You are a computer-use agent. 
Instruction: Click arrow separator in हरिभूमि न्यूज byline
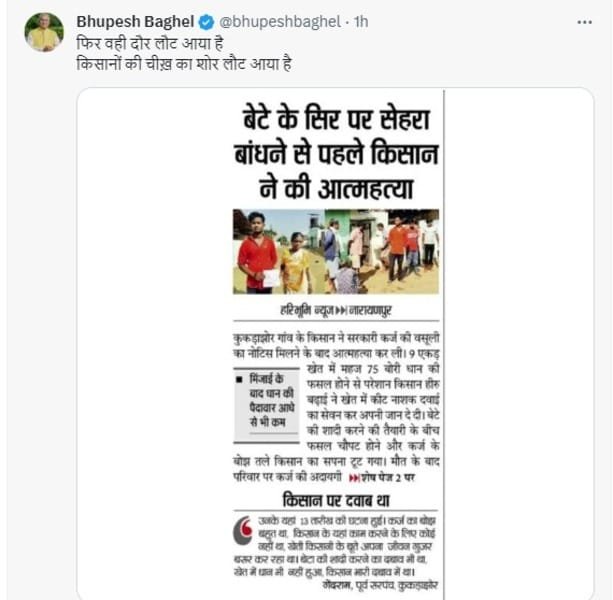(341, 311)
